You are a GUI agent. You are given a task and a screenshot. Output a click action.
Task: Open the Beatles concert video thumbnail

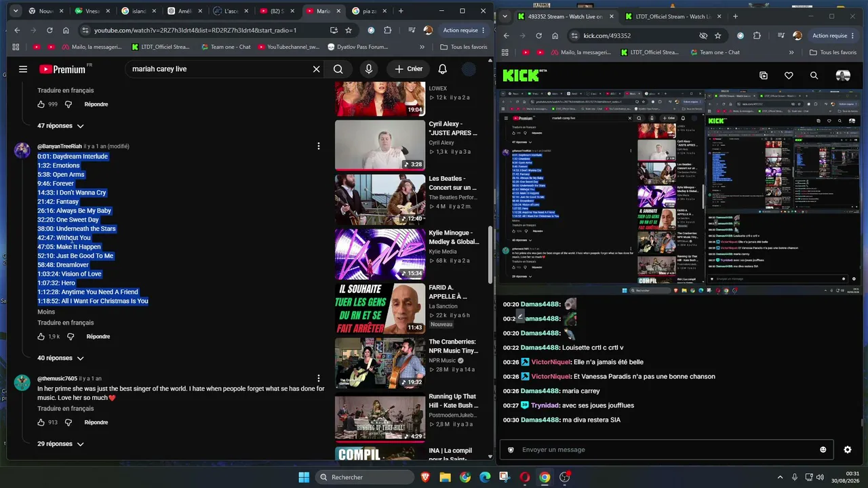point(380,199)
